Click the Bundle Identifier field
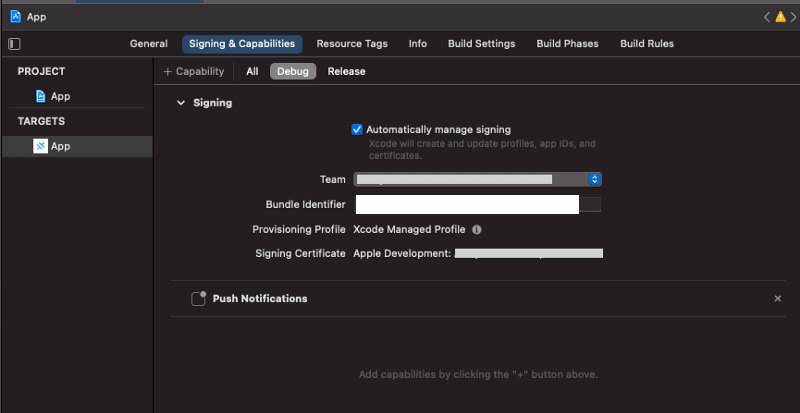The width and height of the screenshot is (800, 413). click(478, 204)
